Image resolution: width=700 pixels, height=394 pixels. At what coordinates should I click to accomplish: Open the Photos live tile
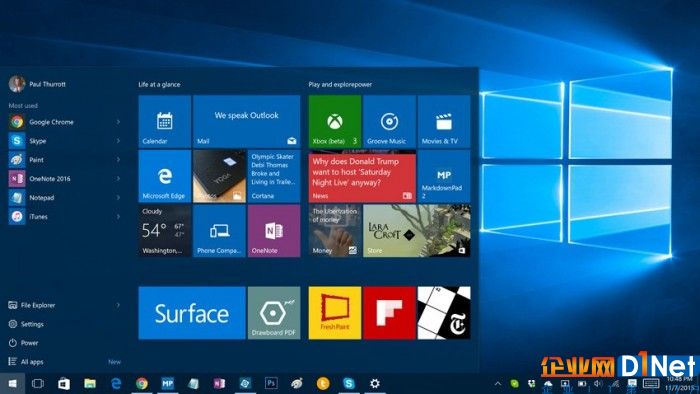point(219,176)
